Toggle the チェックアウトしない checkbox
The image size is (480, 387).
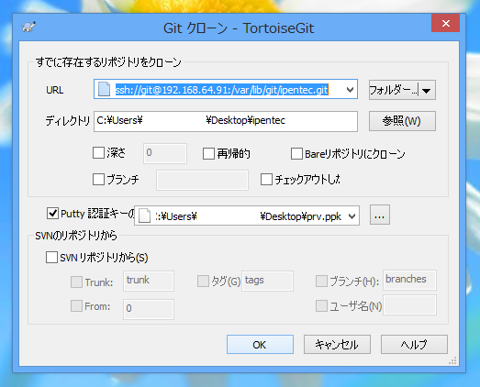pyautogui.click(x=266, y=179)
